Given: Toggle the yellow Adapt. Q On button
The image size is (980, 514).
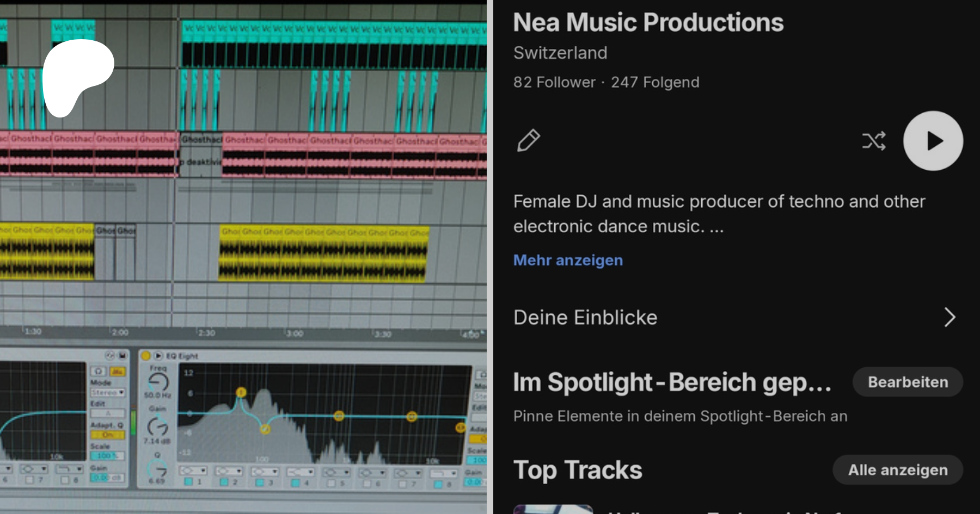Looking at the screenshot, I should pos(108,435).
